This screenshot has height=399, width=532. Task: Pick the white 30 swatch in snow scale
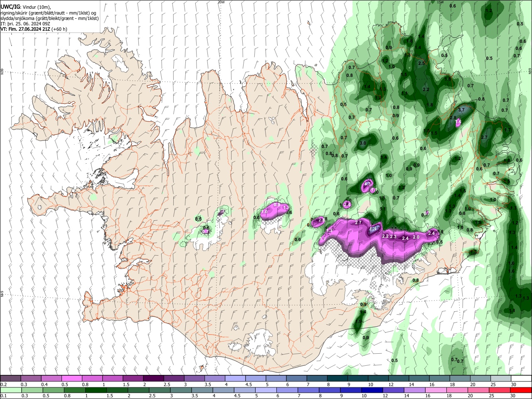point(521,379)
